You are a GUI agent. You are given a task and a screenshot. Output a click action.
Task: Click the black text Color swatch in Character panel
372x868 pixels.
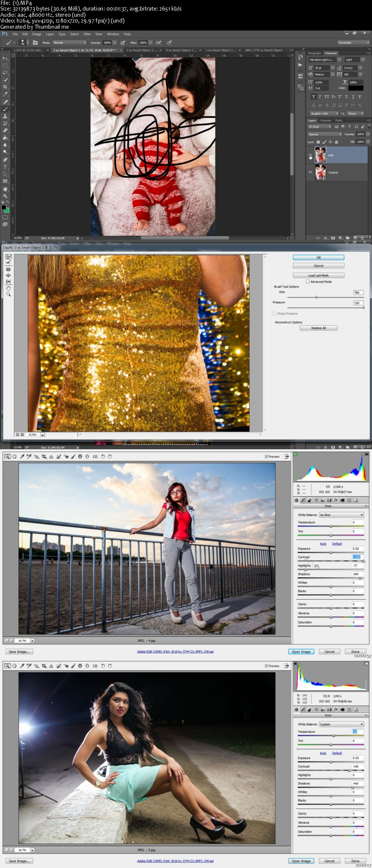tap(356, 88)
